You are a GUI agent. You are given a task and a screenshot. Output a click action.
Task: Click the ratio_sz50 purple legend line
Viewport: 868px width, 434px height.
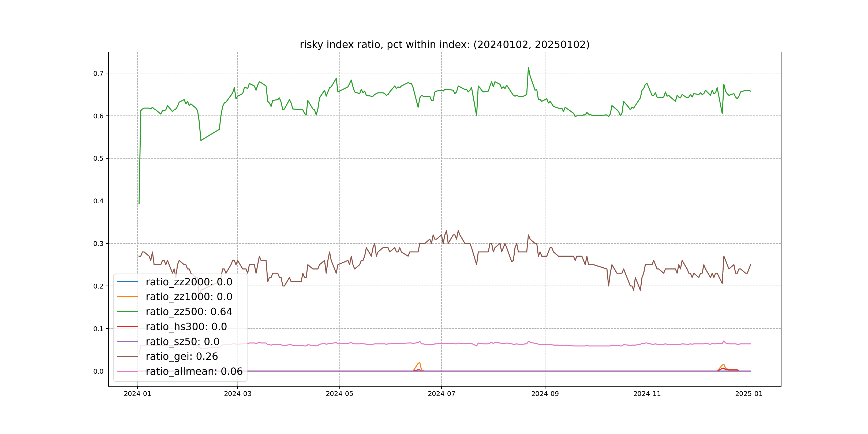(127, 341)
